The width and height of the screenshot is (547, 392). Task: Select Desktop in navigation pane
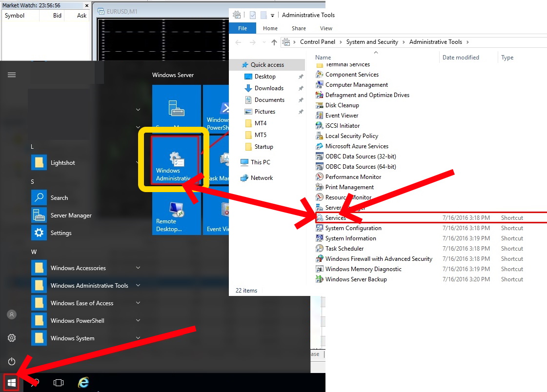(265, 77)
